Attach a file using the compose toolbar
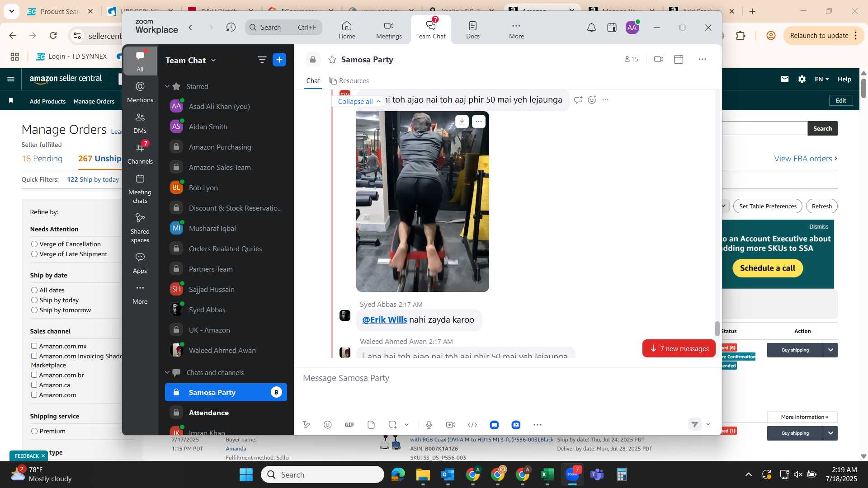Screen dimensions: 868x488 pyautogui.click(x=371, y=425)
